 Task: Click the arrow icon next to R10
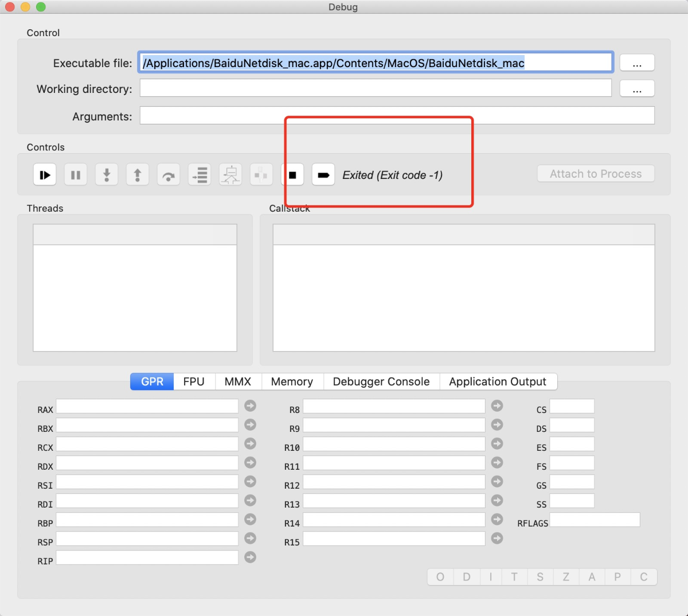point(498,444)
